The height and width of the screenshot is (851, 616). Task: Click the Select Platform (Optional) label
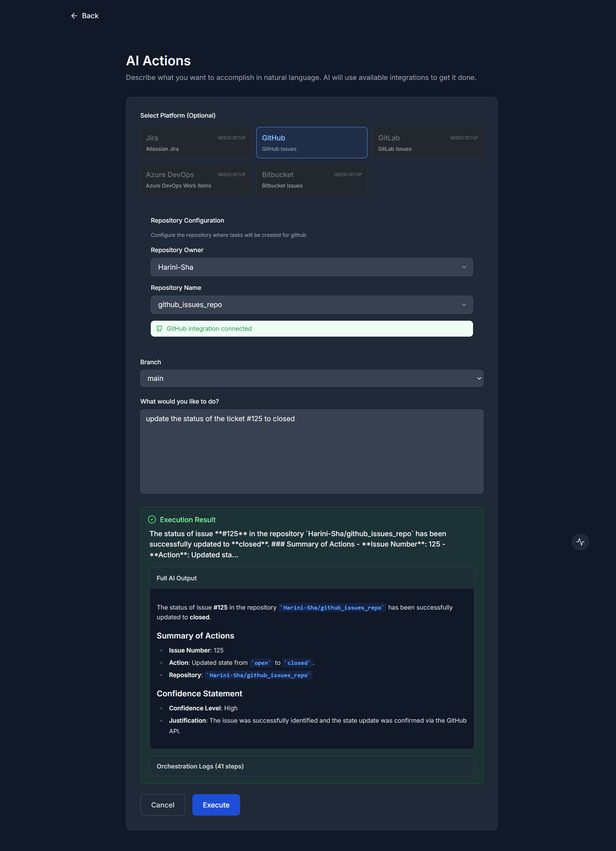pyautogui.click(x=178, y=116)
